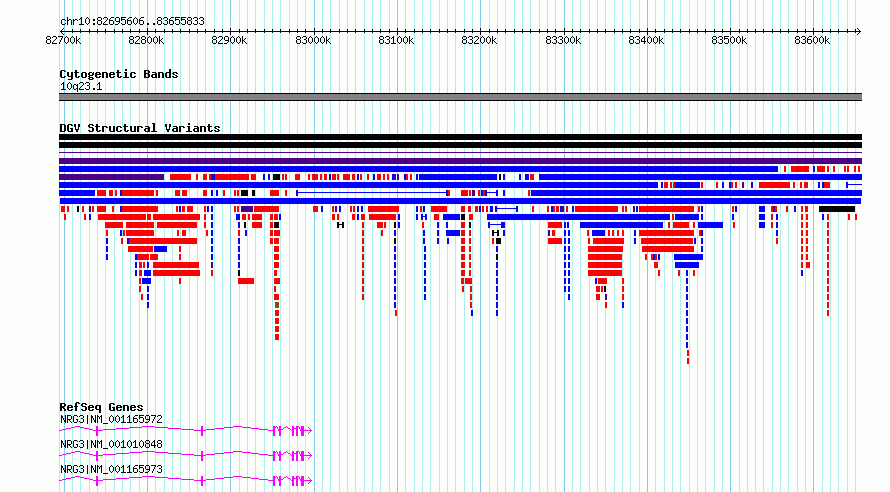This screenshot has height=492, width=890.
Task: Click the H-shaped variant marker near 83200k
Action: (496, 233)
